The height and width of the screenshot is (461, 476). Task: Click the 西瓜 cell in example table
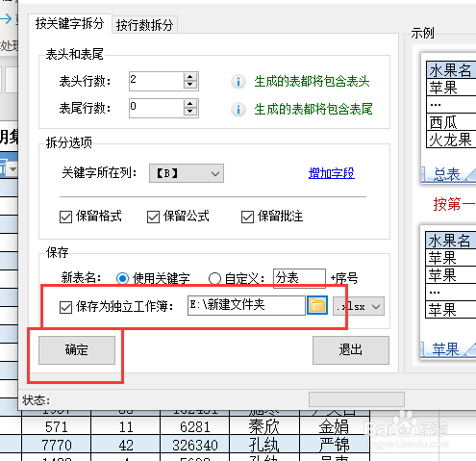coord(451,122)
